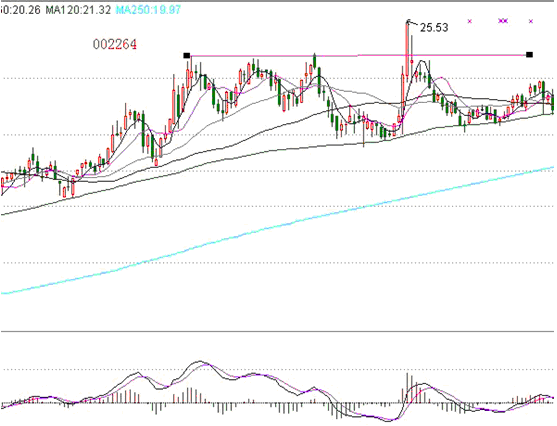Screen dimensions: 557x426
Task: Select the left black handle of pink line
Action: (186, 55)
